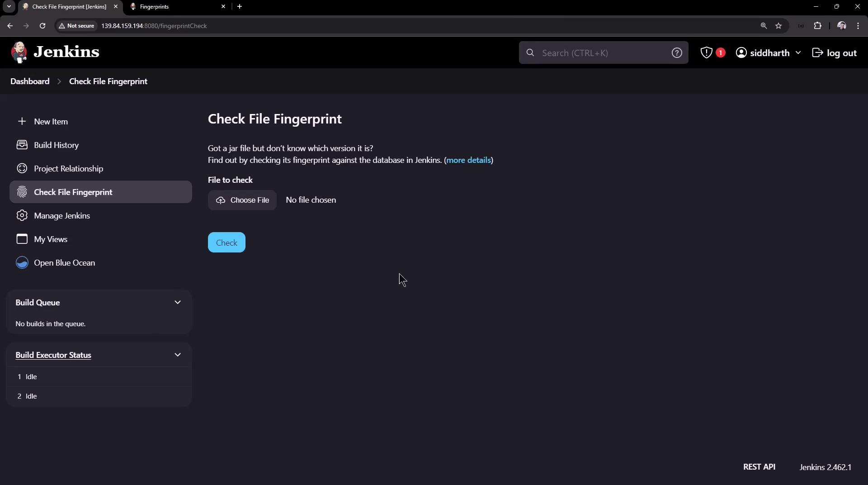The image size is (868, 485).
Task: Click the browser zoom magnifier icon
Action: pyautogui.click(x=764, y=26)
